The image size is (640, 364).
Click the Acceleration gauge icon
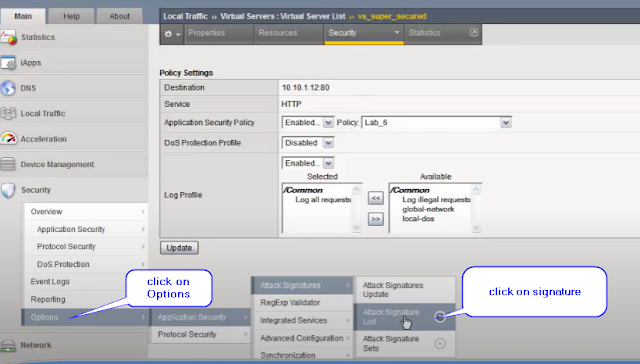8,139
